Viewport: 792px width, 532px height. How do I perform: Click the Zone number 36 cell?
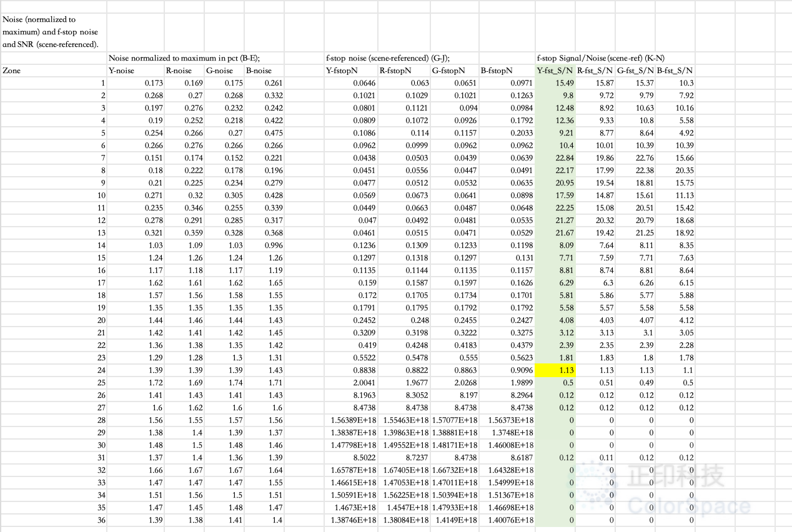click(54, 520)
